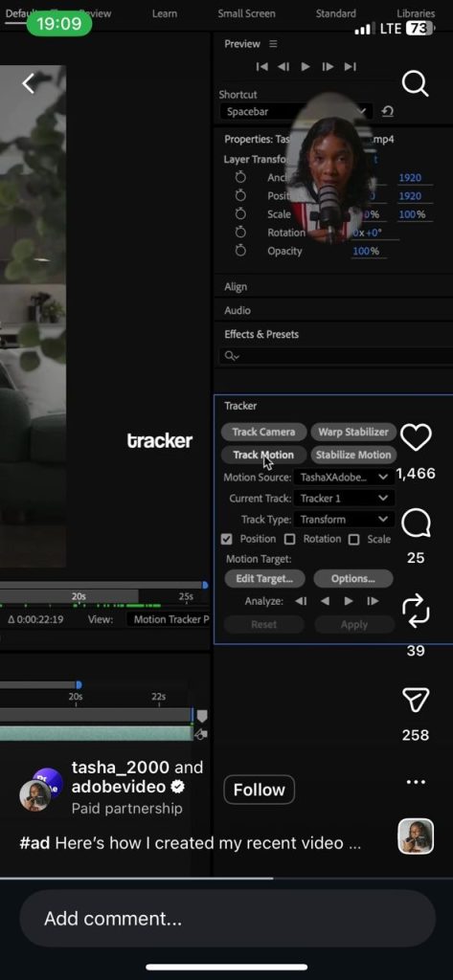Tap the Add comment field
Screen dimensions: 453x980
click(227, 919)
